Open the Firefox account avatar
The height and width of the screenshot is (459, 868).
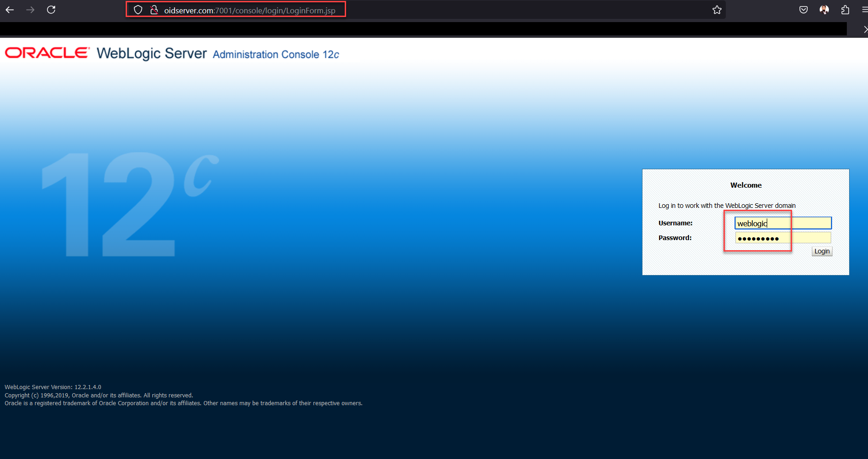coord(824,10)
